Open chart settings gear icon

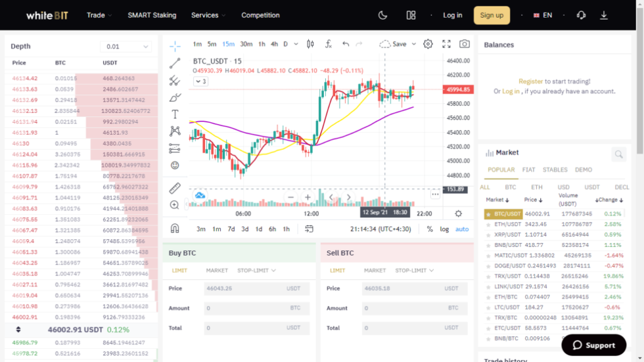point(428,44)
